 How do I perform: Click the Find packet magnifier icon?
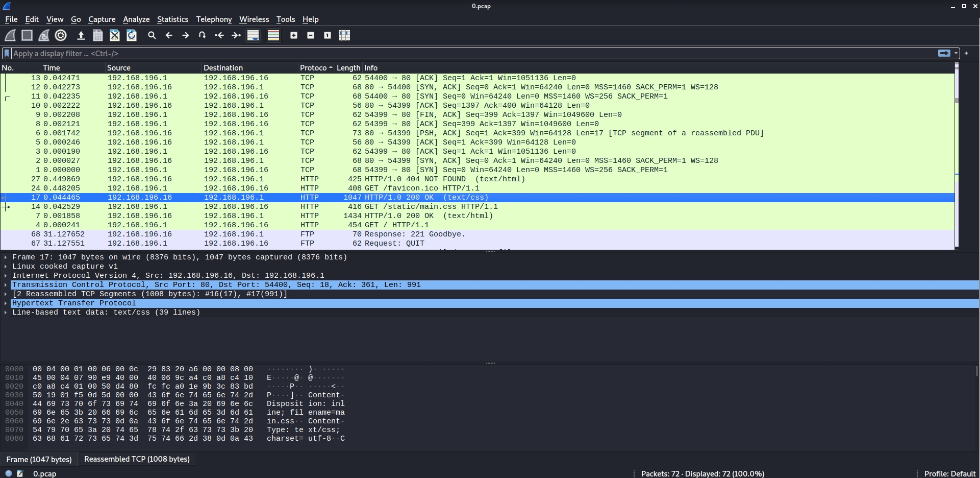152,35
